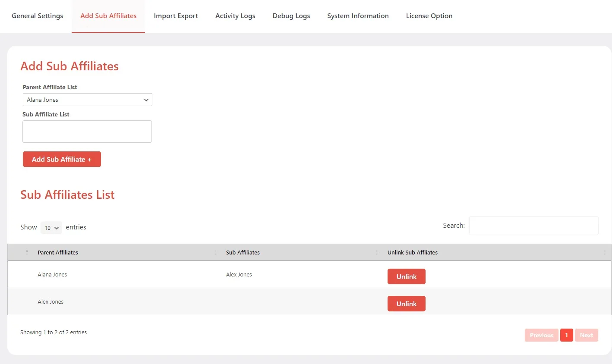Screen dimensions: 612x364
Task: Select the License Option tab
Action: [x=429, y=16]
